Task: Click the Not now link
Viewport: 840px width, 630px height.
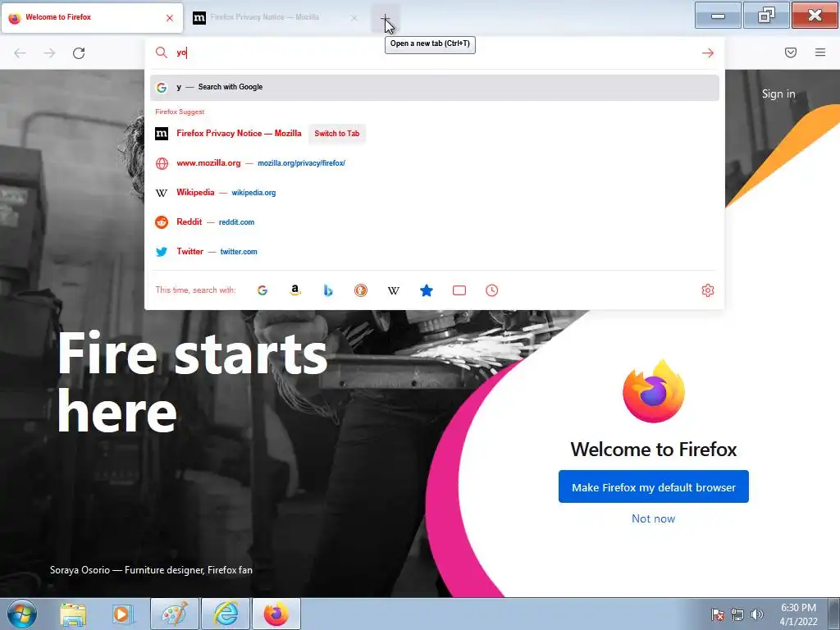Action: pyautogui.click(x=654, y=518)
